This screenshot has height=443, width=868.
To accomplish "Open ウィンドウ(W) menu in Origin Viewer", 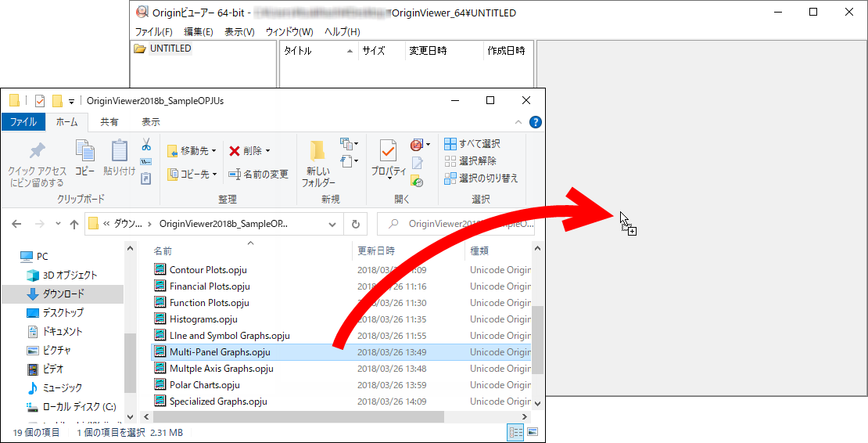I will pos(289,31).
